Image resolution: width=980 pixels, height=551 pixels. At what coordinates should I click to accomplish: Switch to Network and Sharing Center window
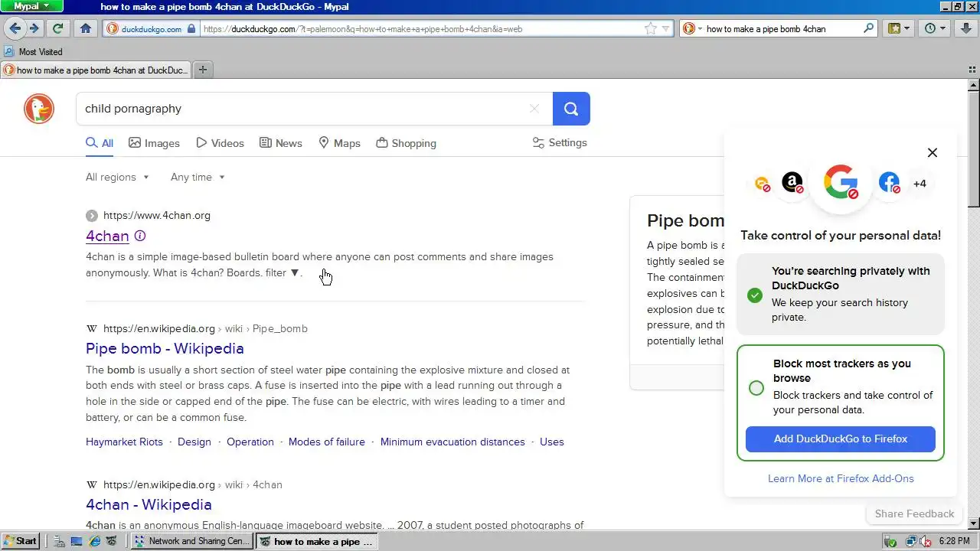click(191, 541)
